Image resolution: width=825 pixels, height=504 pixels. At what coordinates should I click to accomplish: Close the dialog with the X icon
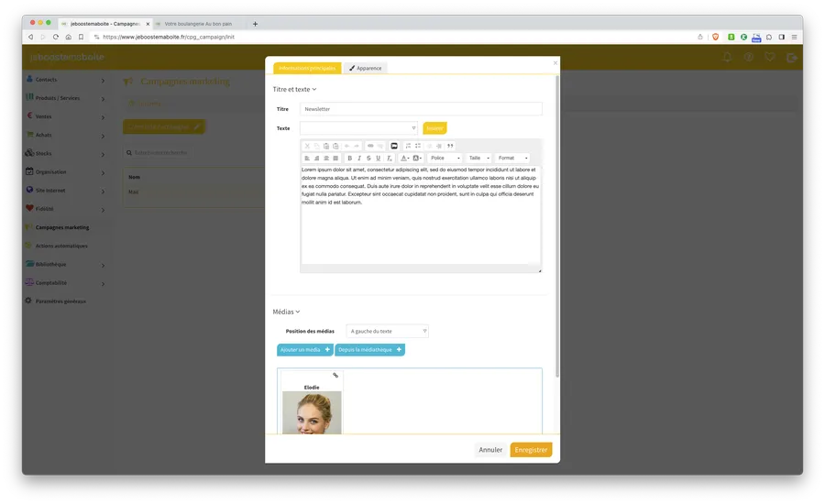(x=555, y=63)
